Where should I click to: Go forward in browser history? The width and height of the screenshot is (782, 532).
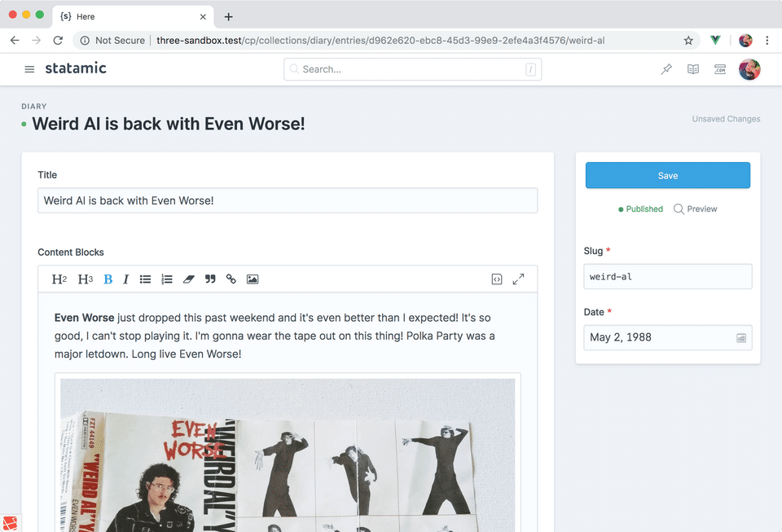[37, 41]
